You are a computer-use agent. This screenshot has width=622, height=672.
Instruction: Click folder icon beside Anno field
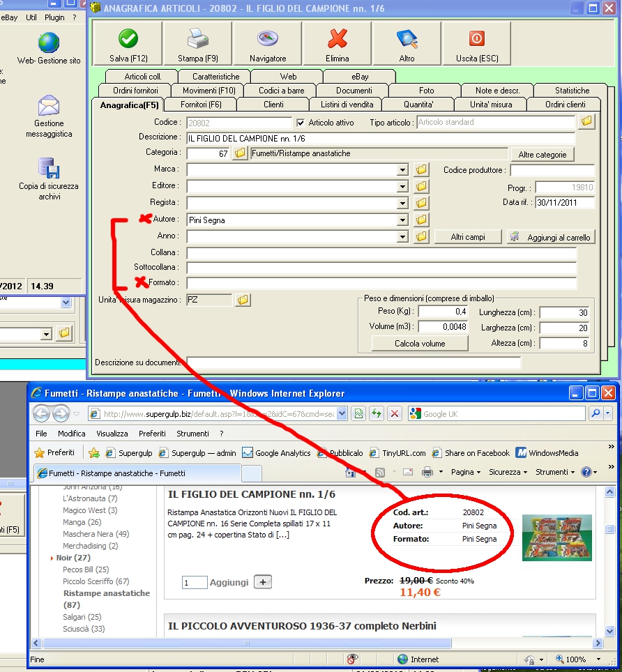pyautogui.click(x=421, y=236)
